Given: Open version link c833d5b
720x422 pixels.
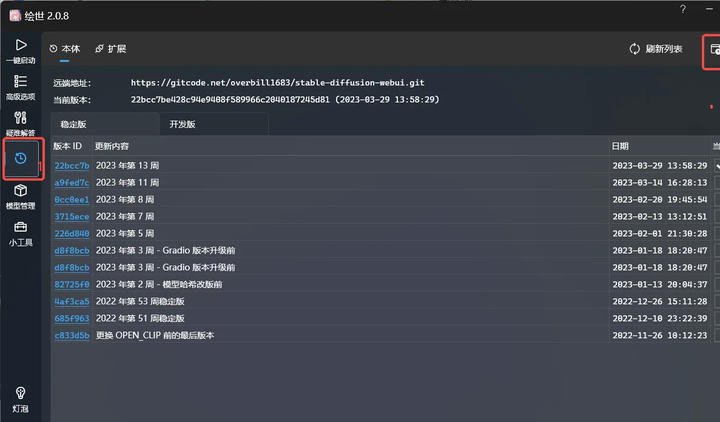Looking at the screenshot, I should coord(72,335).
